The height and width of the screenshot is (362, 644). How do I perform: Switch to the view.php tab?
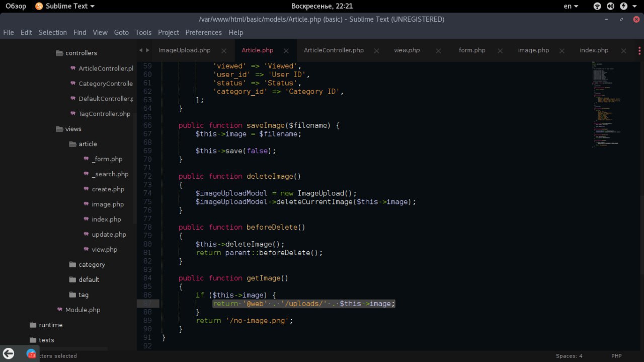coord(407,50)
